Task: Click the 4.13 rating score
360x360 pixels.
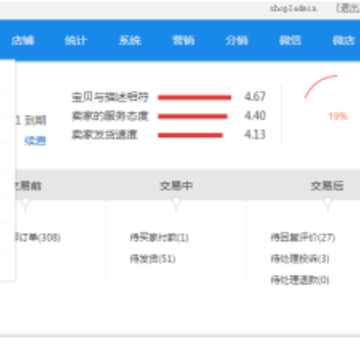Action: pyautogui.click(x=255, y=135)
